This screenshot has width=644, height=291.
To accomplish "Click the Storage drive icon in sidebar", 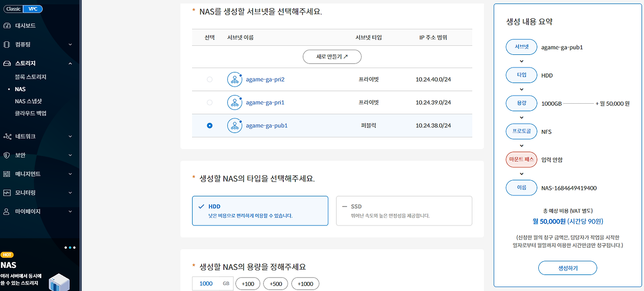I will pyautogui.click(x=7, y=63).
